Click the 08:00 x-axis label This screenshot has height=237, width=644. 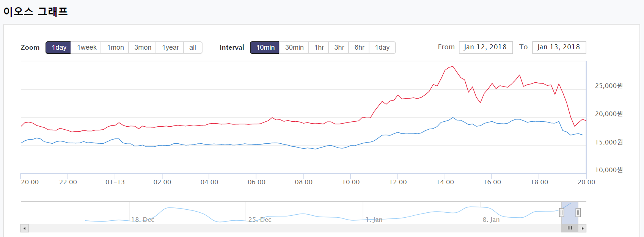[x=303, y=182]
